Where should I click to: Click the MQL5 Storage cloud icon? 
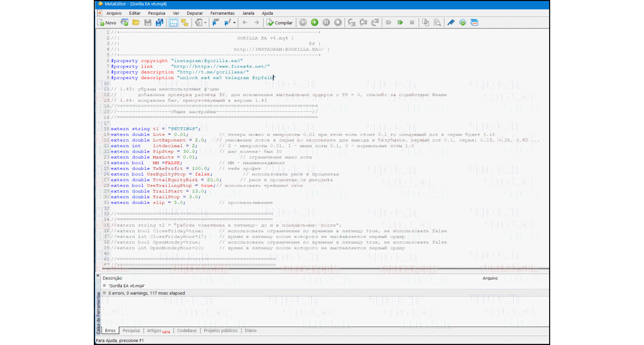[x=463, y=22]
